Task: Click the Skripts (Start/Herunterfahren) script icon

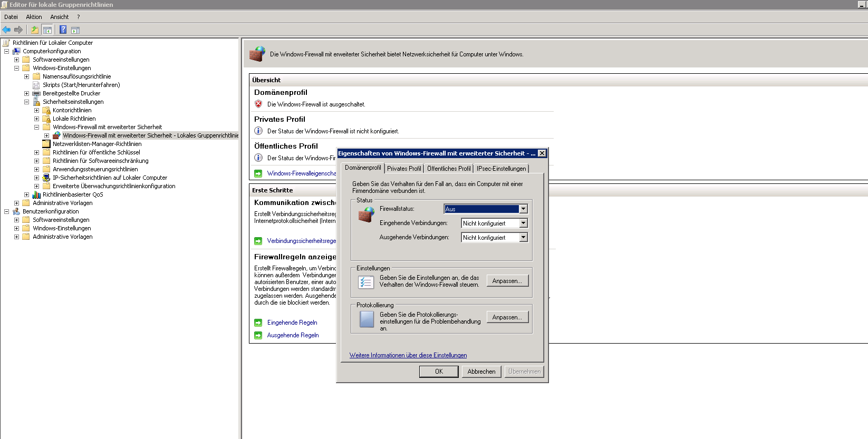Action: pyautogui.click(x=36, y=85)
